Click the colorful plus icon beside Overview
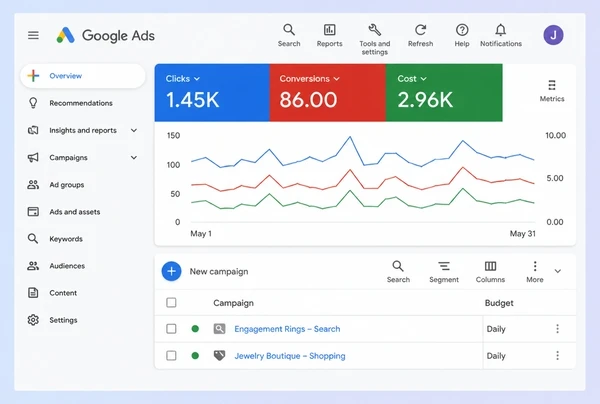Screen dimensions: 600x404 [x=33, y=76]
